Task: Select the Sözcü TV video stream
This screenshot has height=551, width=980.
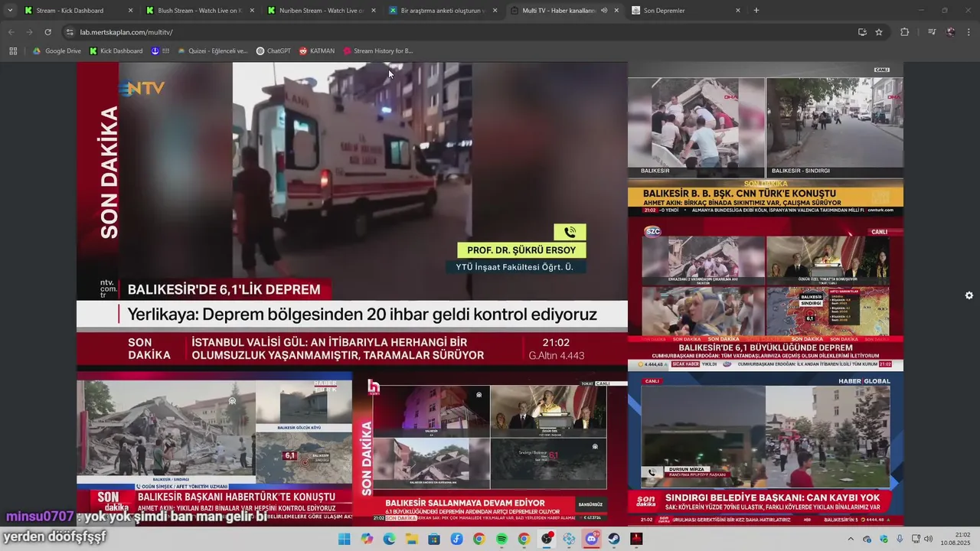Action: click(x=766, y=294)
